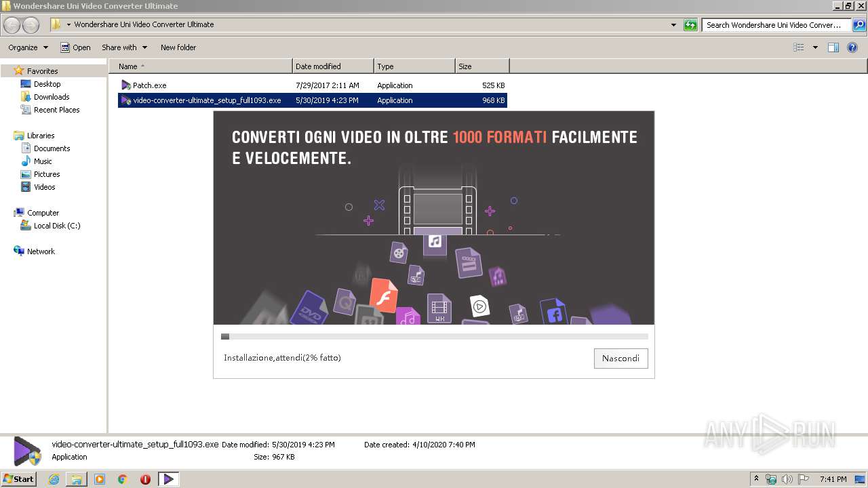Show hidden tray icons arrow
The height and width of the screenshot is (488, 868).
click(756, 479)
